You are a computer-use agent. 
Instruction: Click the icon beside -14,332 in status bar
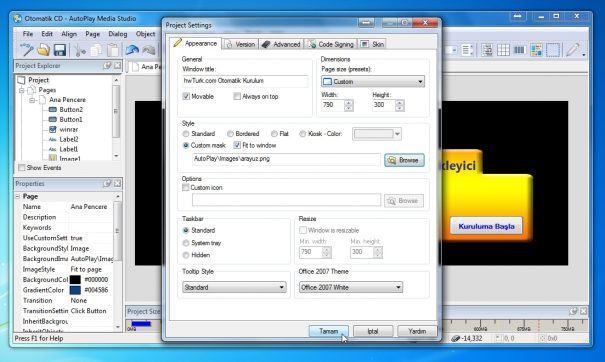(456, 338)
